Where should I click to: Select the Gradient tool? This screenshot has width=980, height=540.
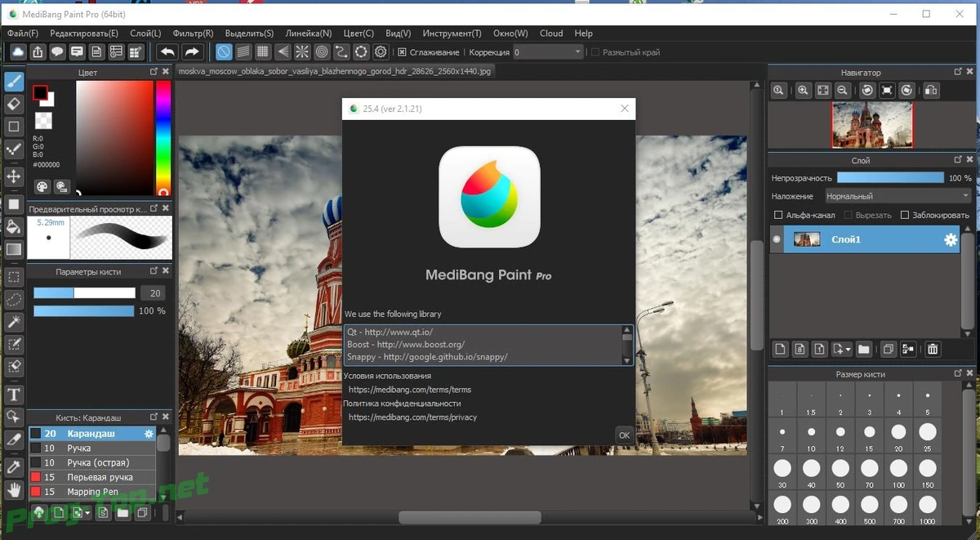14,249
